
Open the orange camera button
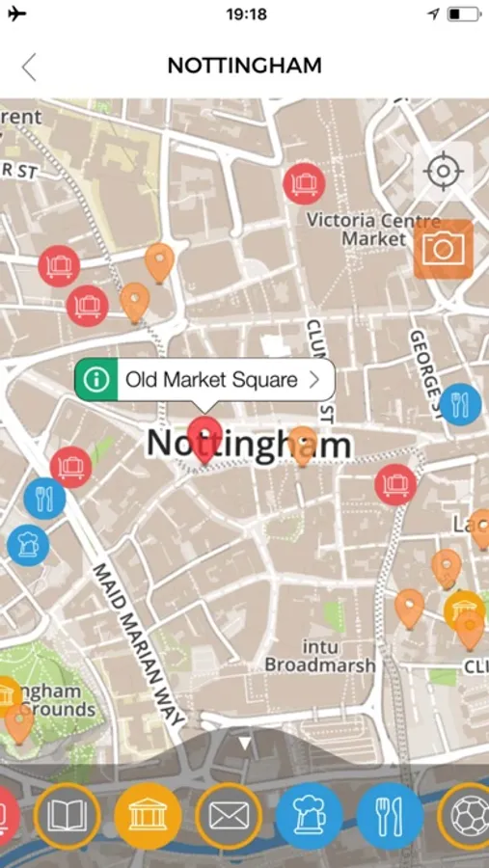click(x=444, y=249)
